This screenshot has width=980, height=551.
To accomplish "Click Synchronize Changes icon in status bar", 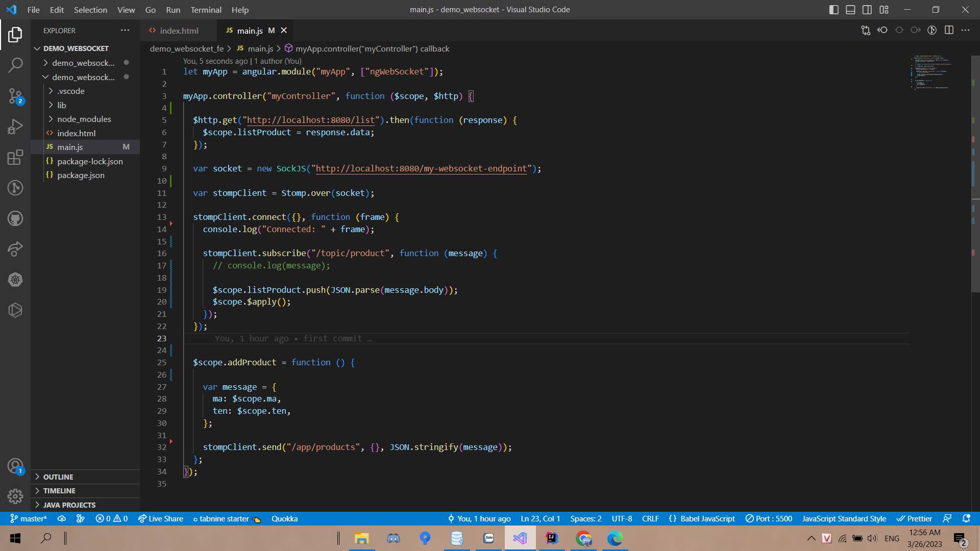I will tap(61, 518).
